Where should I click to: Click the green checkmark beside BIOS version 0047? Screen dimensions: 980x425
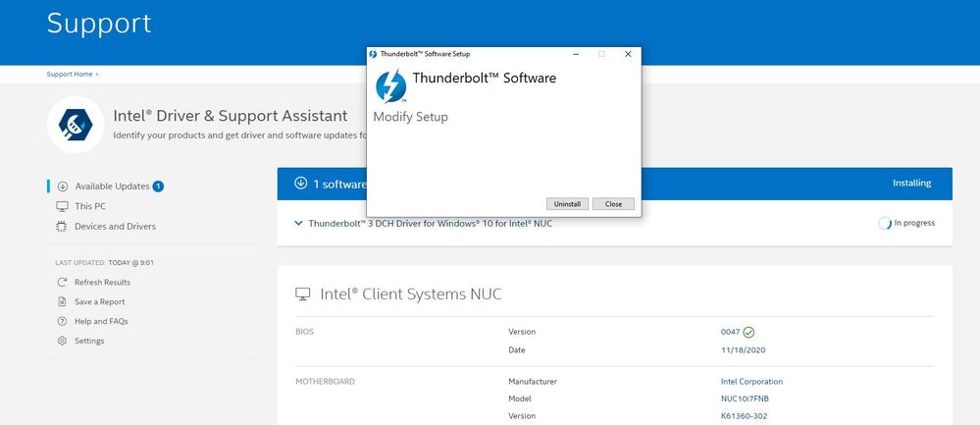(748, 333)
